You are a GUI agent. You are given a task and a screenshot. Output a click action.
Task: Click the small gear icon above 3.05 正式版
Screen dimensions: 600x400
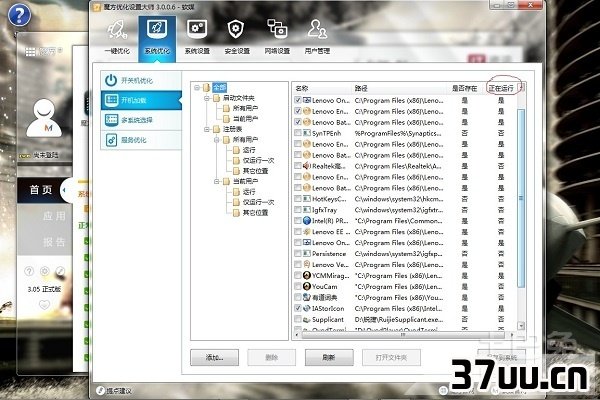(45, 271)
